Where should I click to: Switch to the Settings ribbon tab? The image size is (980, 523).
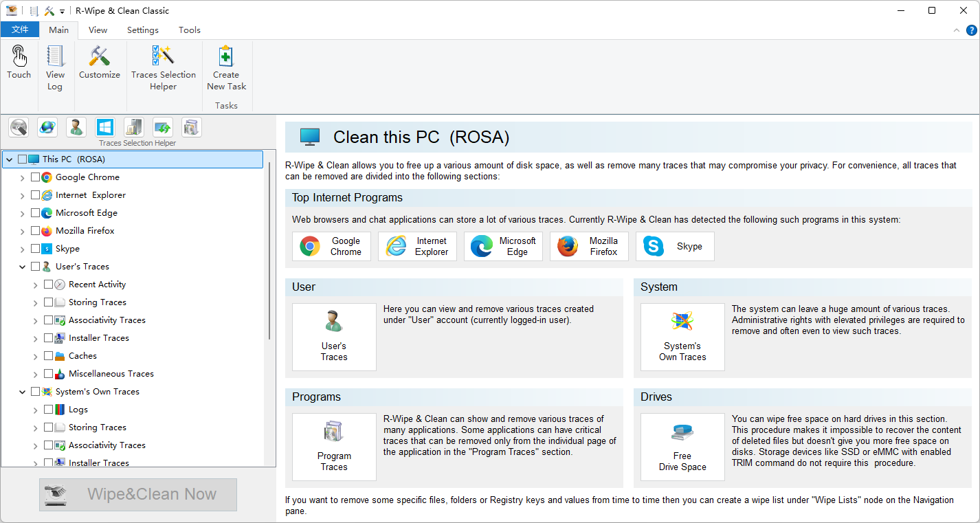pyautogui.click(x=143, y=30)
